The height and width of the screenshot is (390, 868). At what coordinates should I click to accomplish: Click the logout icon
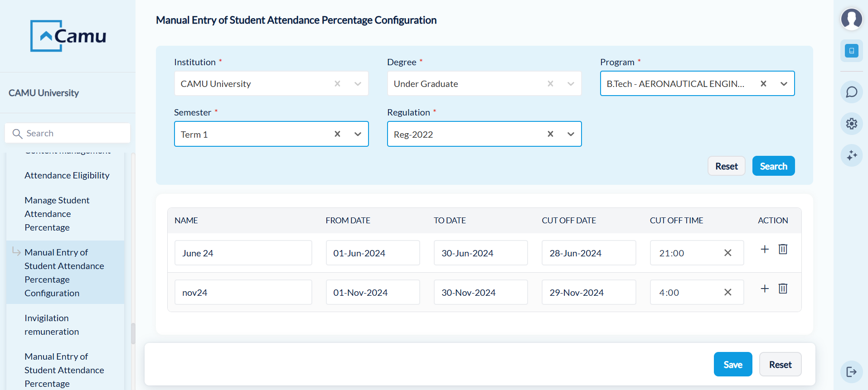click(852, 372)
